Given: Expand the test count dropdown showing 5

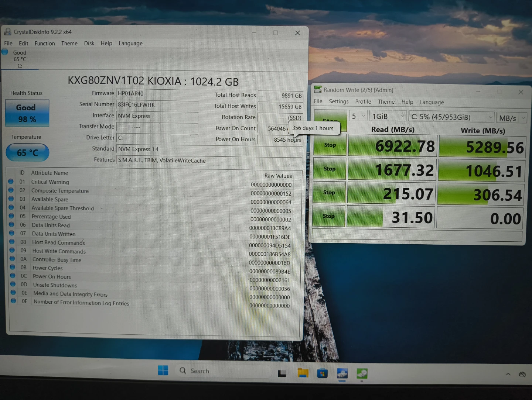Looking at the screenshot, I should click(358, 116).
